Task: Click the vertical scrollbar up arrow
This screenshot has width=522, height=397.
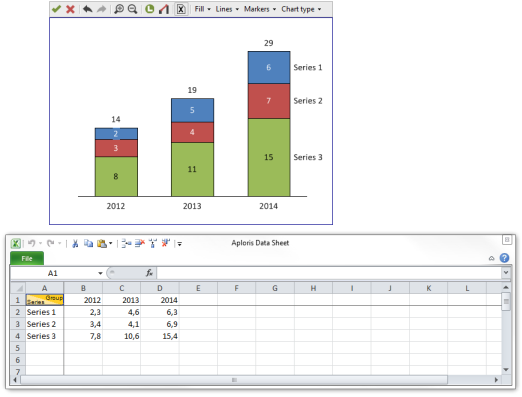Action: pos(506,287)
